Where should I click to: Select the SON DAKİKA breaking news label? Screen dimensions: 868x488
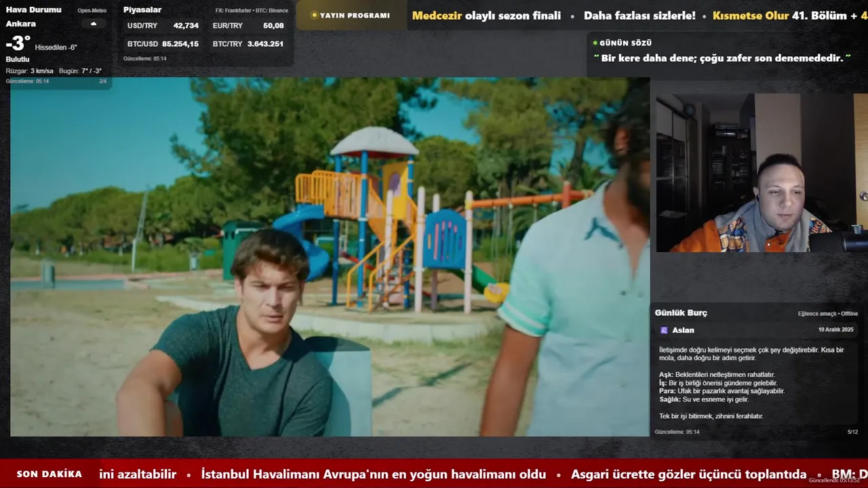coord(50,474)
